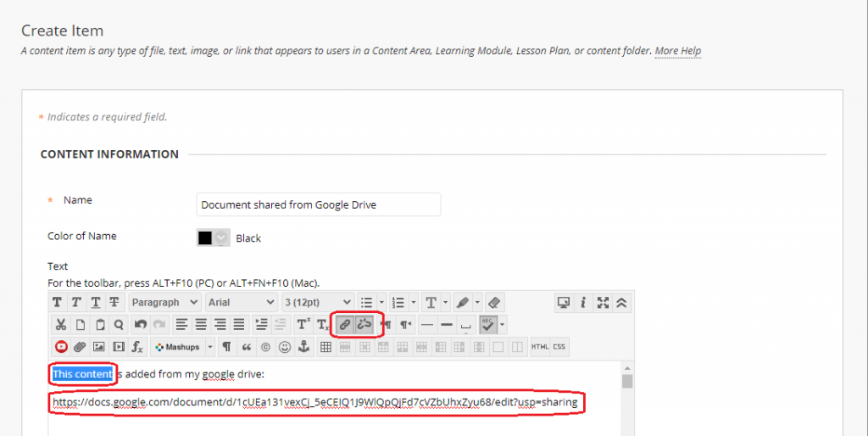
Task: Open Find using the magnifier icon
Action: [x=119, y=325]
